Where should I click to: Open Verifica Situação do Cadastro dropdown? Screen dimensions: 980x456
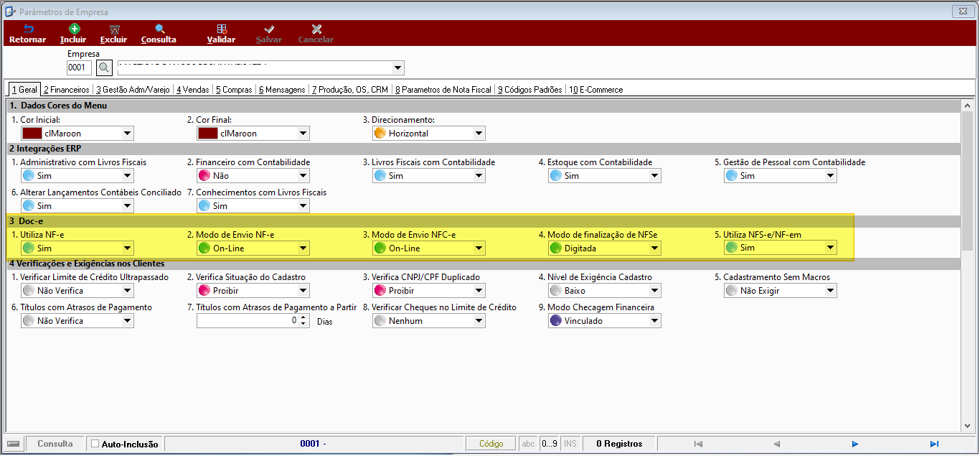303,290
